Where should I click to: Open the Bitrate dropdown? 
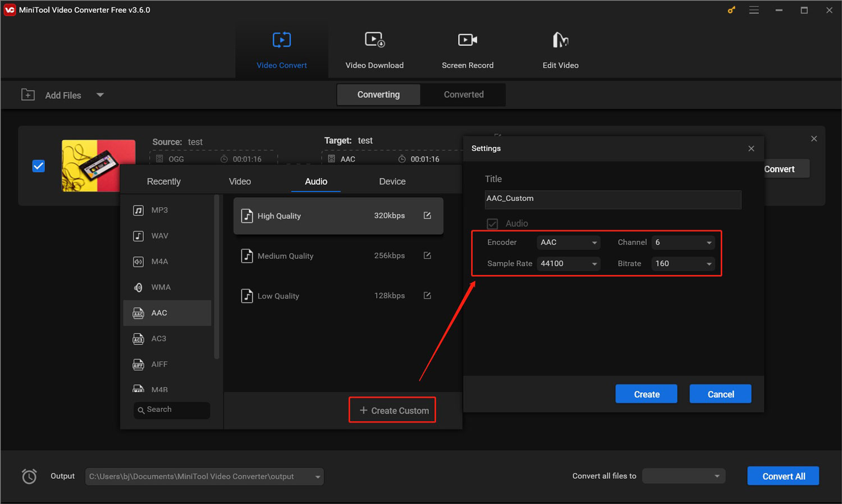tap(683, 264)
